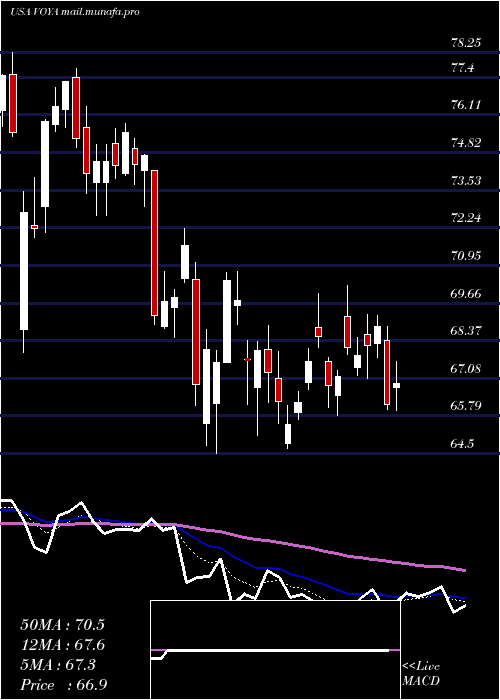Click the 68.37 price axis label

click(466, 331)
